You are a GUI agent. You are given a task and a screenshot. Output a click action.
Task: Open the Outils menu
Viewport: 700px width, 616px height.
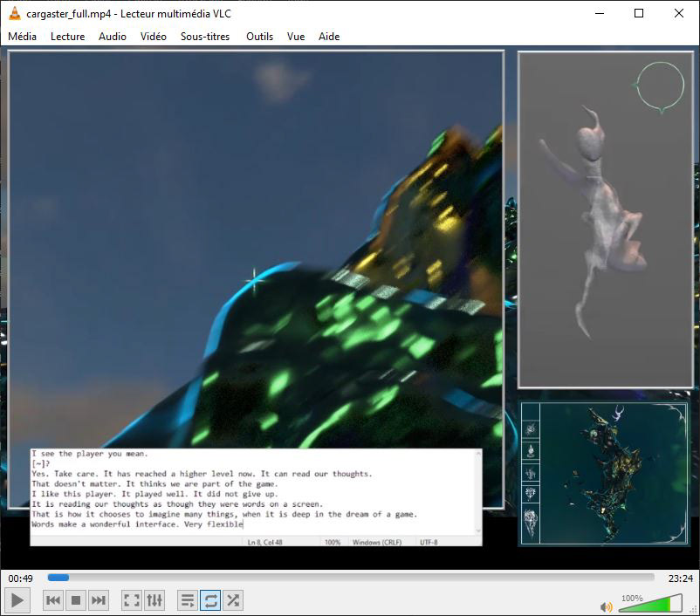[260, 37]
